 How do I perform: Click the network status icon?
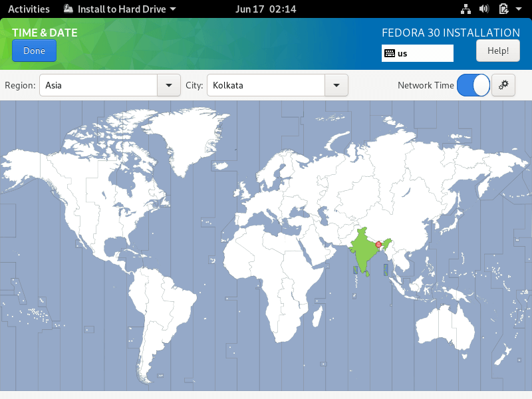pyautogui.click(x=465, y=9)
